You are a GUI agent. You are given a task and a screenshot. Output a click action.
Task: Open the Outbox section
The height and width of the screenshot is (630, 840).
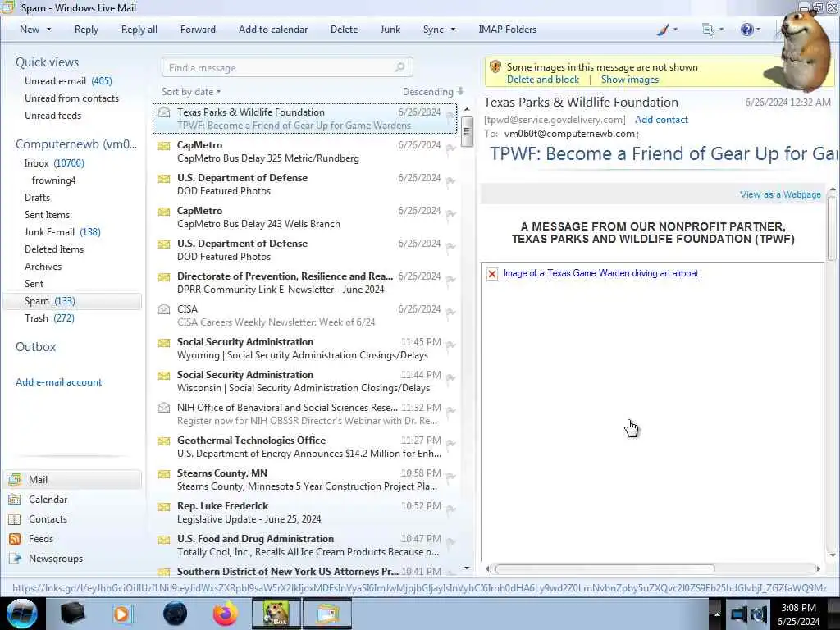tap(35, 347)
